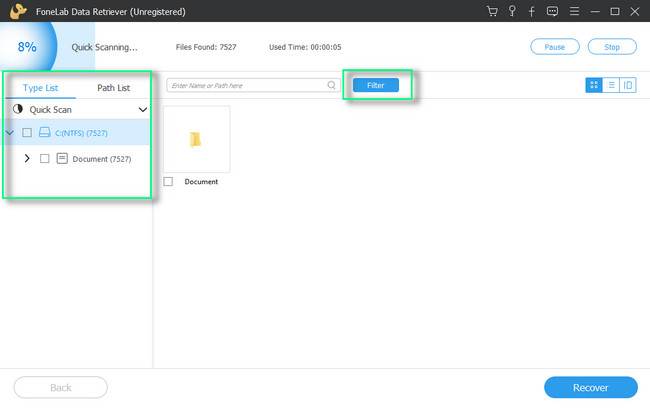Close the FoneLab Data Retriever window
The width and height of the screenshot is (650, 412).
635,12
